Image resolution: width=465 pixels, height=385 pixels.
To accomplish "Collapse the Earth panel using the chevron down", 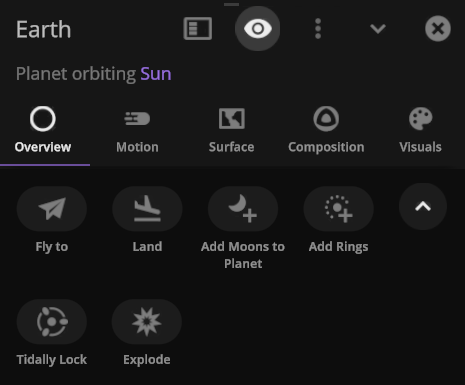I will click(378, 29).
